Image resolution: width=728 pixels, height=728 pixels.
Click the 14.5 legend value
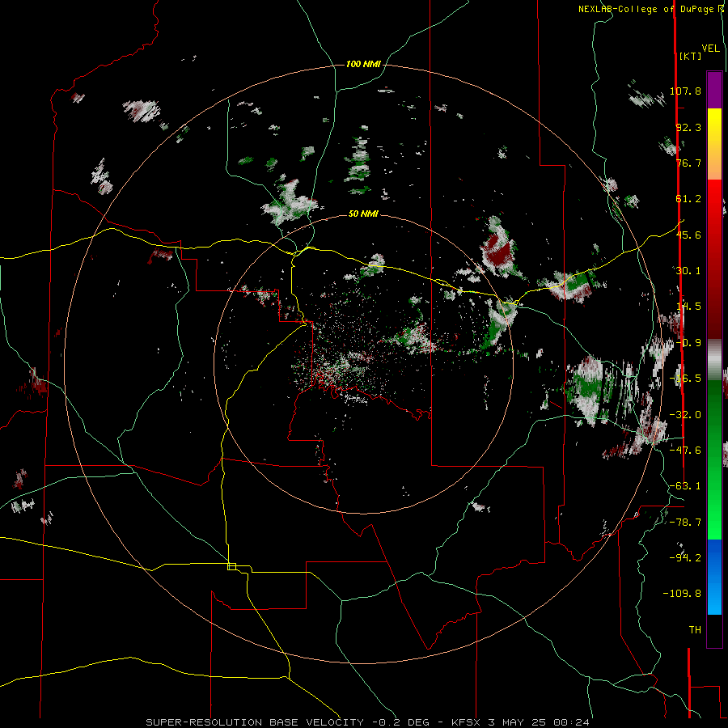click(x=688, y=307)
